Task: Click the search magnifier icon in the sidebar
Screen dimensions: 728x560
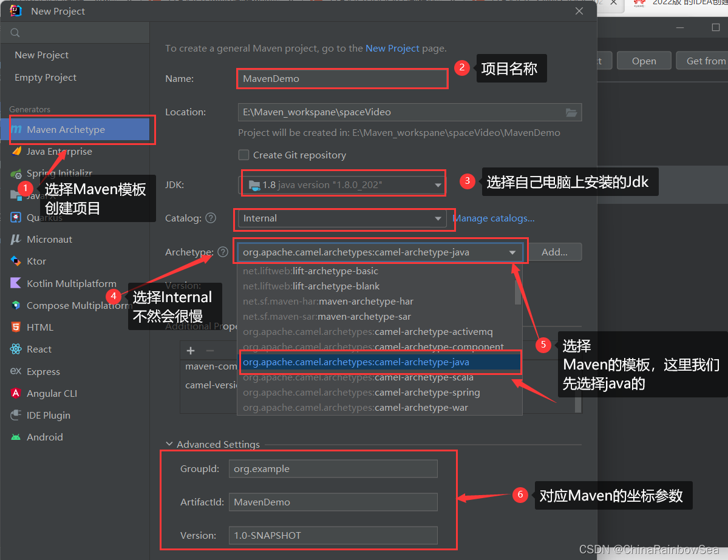Action: coord(15,33)
